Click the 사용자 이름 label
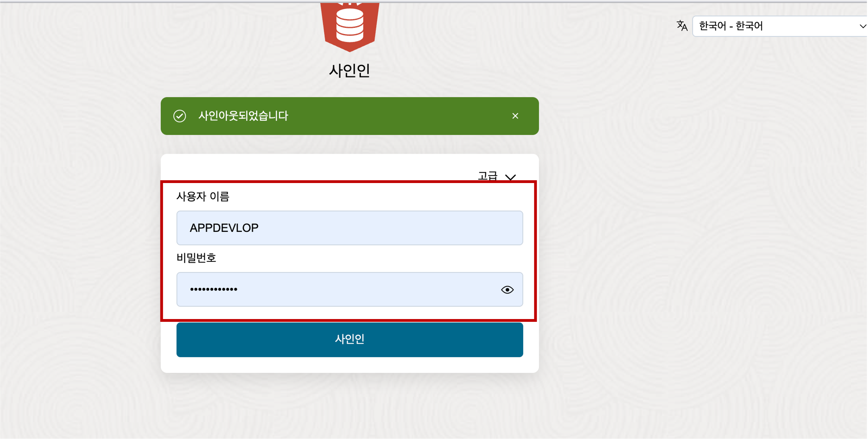This screenshot has width=868, height=439. [203, 196]
